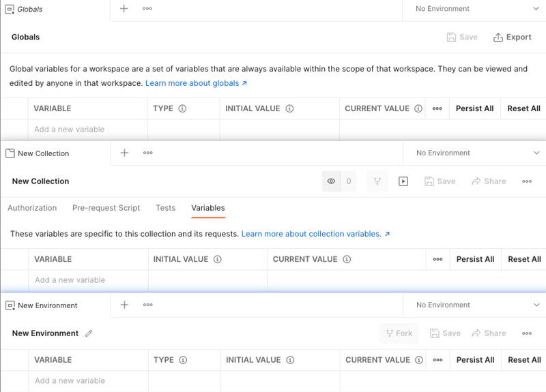Expand the Globals No Environment dropdown
Viewport: 546px width, 392px height.
535,9
